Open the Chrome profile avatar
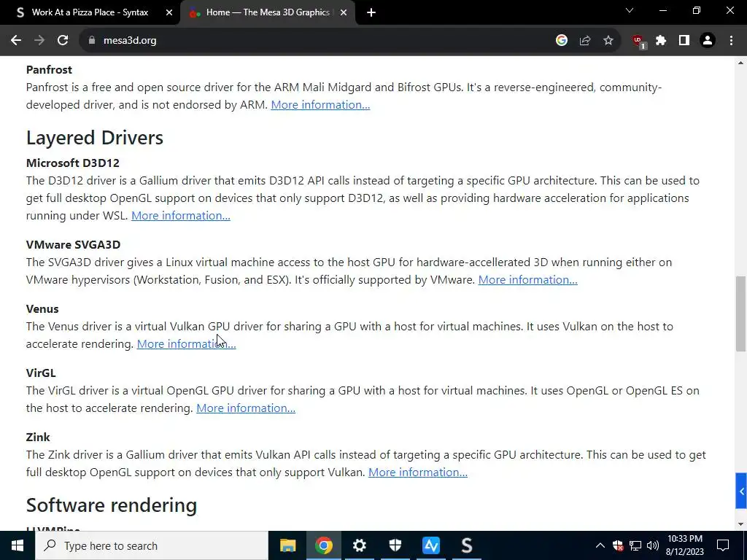The width and height of the screenshot is (747, 560). pyautogui.click(x=708, y=41)
